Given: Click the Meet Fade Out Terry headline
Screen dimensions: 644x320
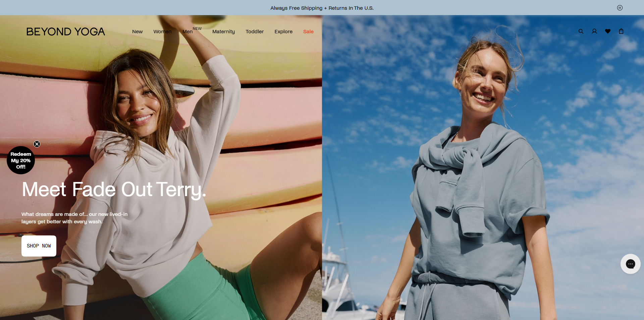Looking at the screenshot, I should [114, 190].
